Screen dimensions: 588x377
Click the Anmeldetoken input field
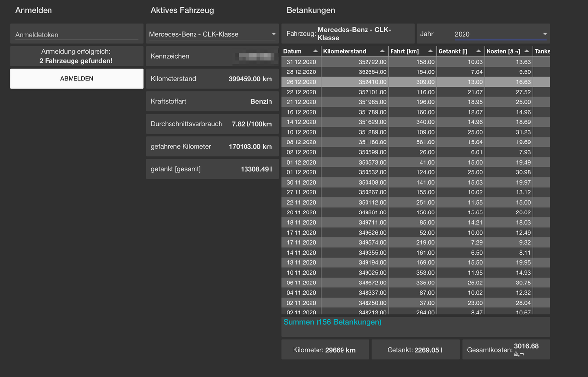coord(76,35)
